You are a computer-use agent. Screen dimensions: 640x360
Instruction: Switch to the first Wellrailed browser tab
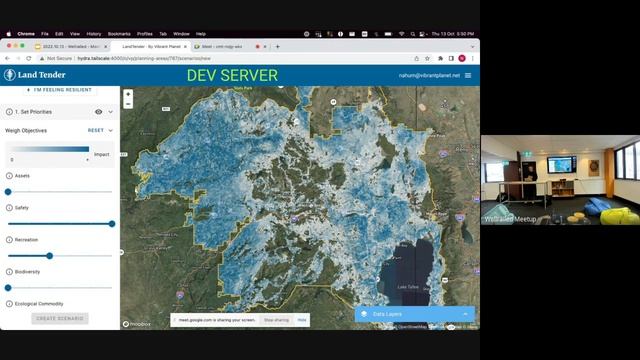[x=70, y=47]
